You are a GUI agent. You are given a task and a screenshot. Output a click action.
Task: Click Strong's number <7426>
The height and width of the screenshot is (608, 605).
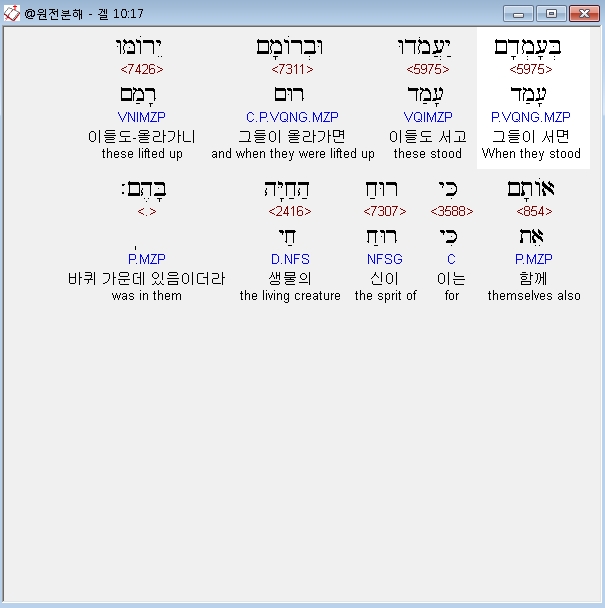tap(142, 69)
